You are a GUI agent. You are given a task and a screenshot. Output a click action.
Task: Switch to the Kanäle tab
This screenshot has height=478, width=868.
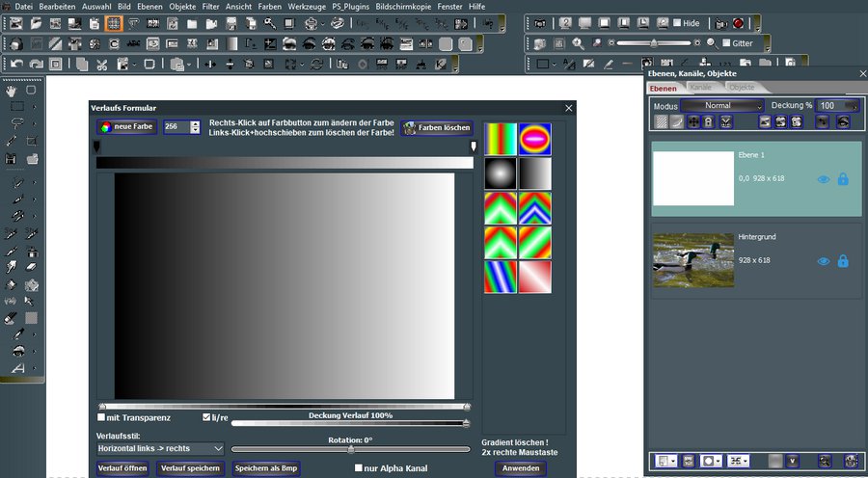pos(700,87)
